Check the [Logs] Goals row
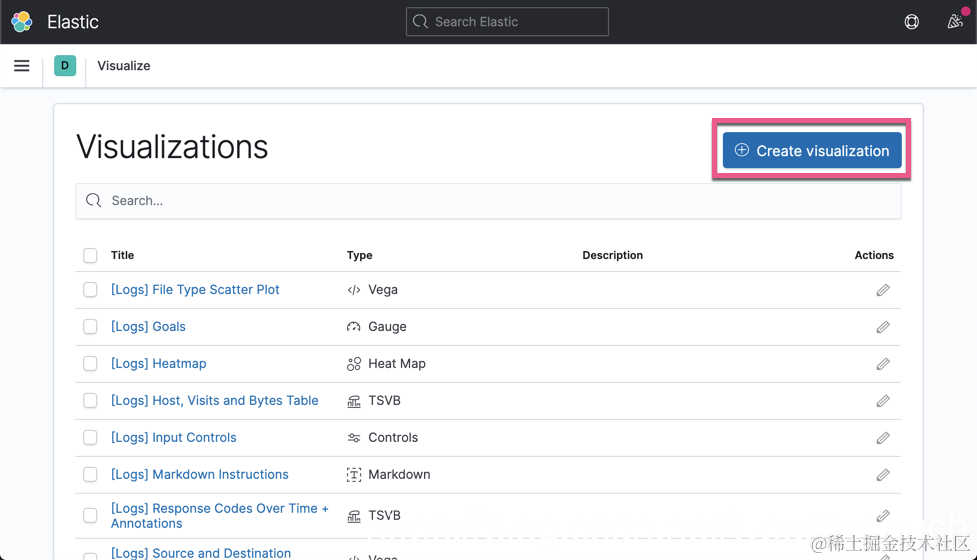The width and height of the screenshot is (977, 560). 90,326
